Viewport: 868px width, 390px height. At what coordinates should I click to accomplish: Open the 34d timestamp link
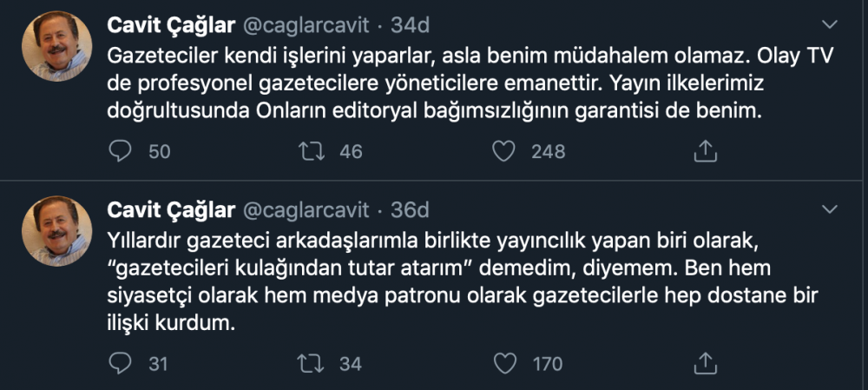pos(411,25)
